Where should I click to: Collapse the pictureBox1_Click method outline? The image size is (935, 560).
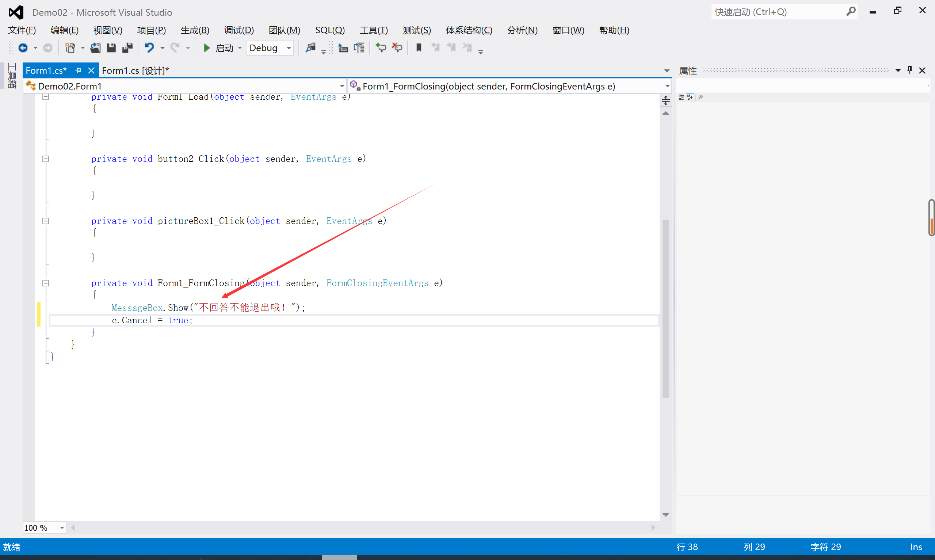pyautogui.click(x=46, y=221)
